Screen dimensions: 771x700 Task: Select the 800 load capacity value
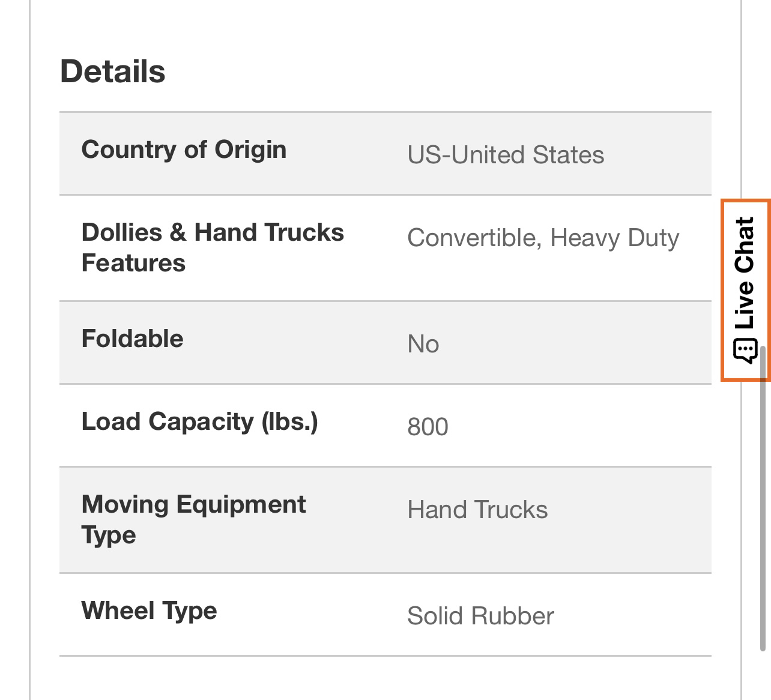pos(428,427)
